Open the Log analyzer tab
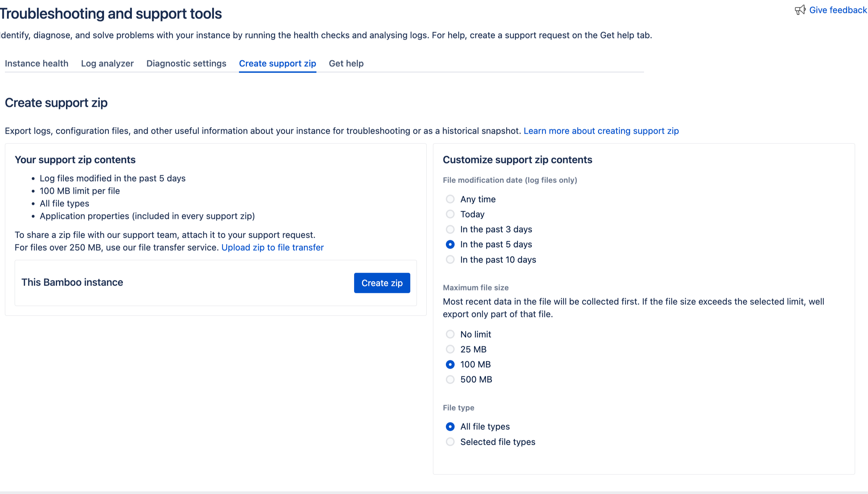The image size is (868, 494). click(x=107, y=64)
